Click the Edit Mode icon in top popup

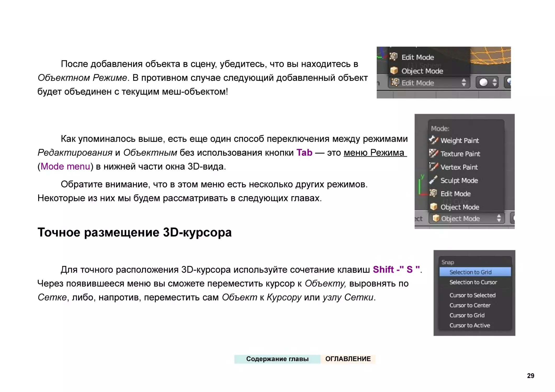coord(394,56)
